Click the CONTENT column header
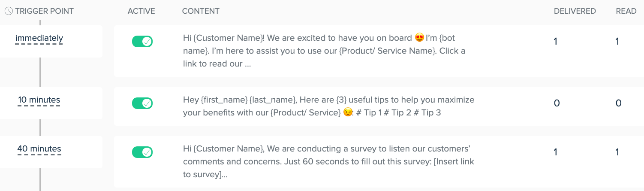Screen dimensions: 644x191 (201, 11)
